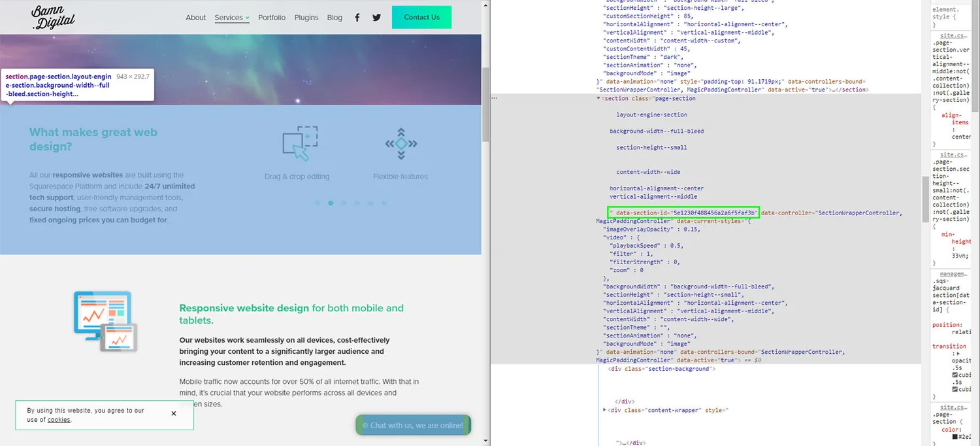Open Twitter from the navigation bar
Image resolution: width=980 pixels, height=446 pixels.
pyautogui.click(x=376, y=17)
